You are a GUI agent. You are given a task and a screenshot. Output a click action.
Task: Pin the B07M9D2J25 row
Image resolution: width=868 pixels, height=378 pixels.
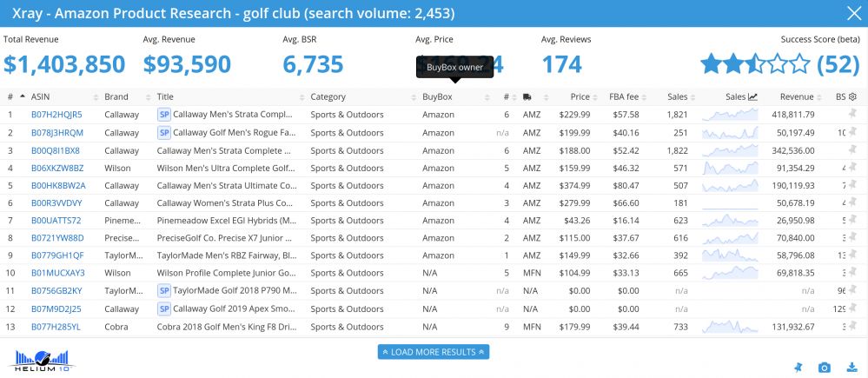(852, 308)
